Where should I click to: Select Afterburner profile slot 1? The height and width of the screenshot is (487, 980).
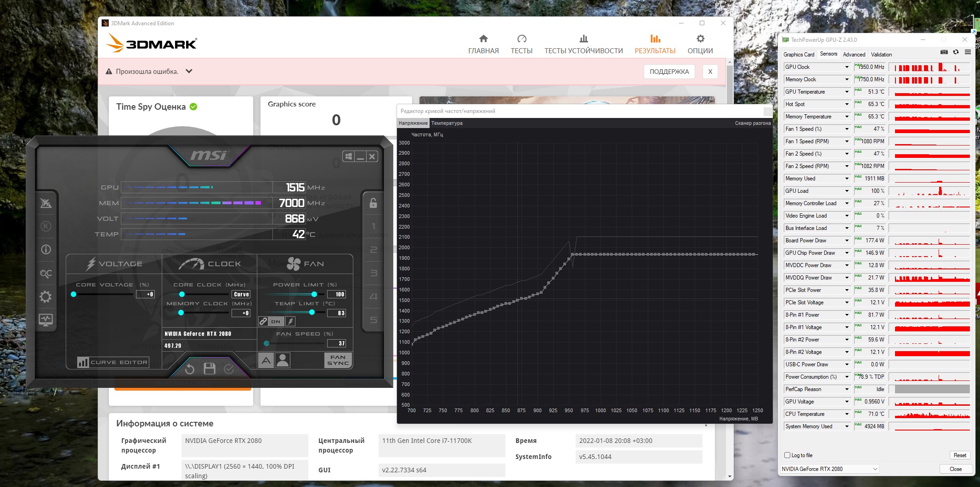374,226
